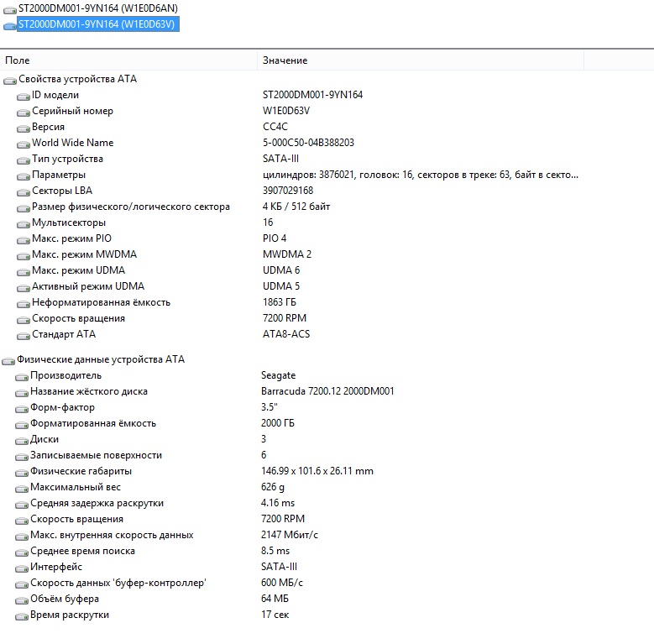Click the icon beside Серийный номер
The height and width of the screenshot is (644, 654).
(x=24, y=113)
